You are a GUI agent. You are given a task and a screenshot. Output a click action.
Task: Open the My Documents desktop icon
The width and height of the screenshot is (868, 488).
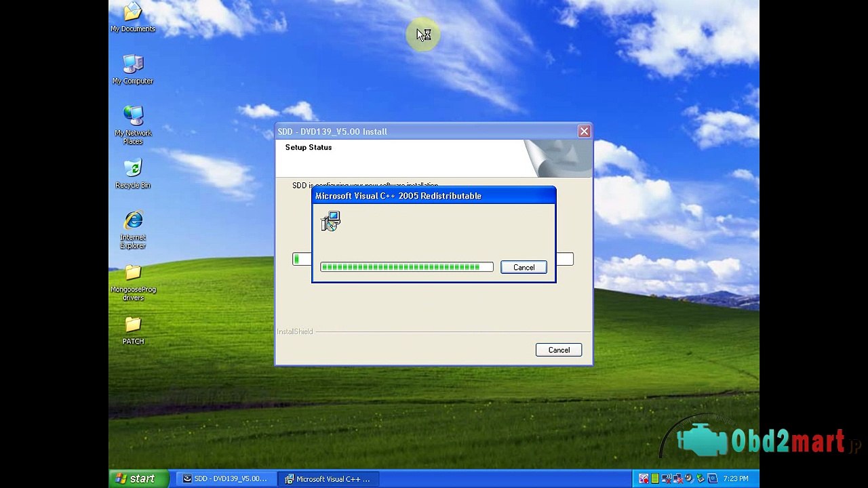(133, 17)
